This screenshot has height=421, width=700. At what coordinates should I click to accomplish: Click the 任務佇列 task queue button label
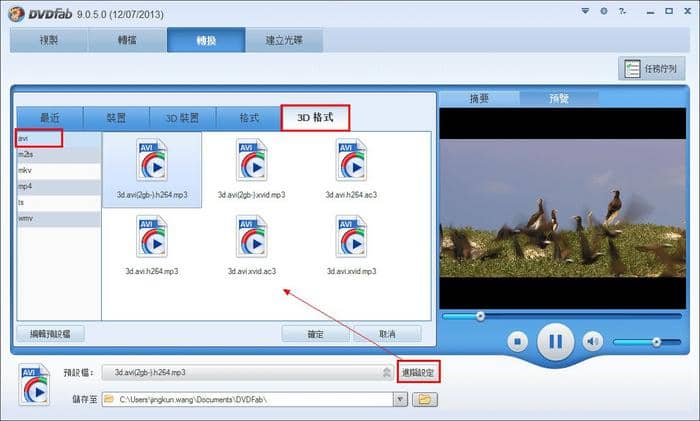(661, 69)
